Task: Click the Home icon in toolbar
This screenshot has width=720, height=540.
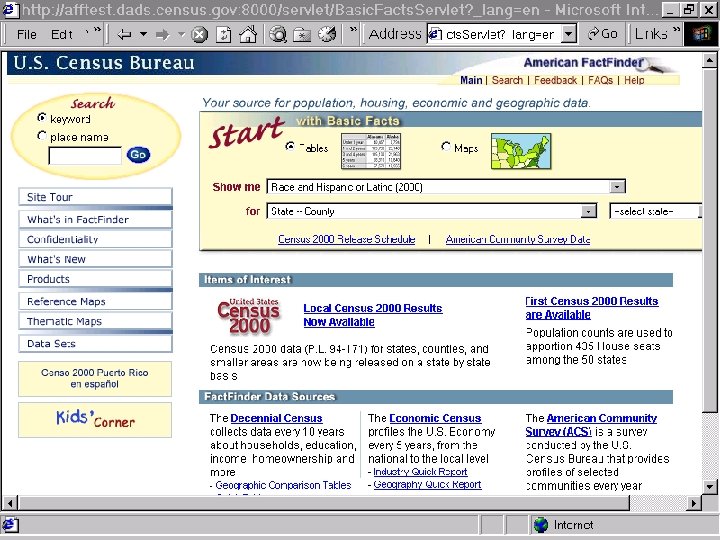Action: [248, 34]
